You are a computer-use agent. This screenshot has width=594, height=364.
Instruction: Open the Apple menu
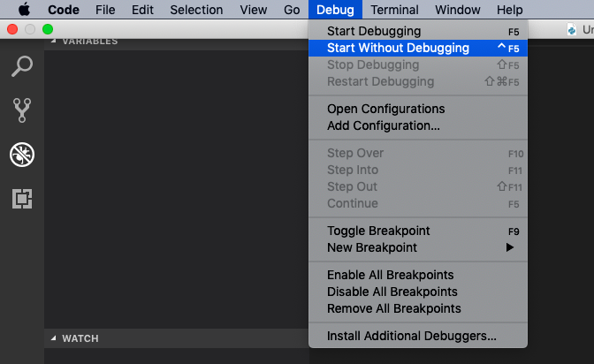[24, 10]
